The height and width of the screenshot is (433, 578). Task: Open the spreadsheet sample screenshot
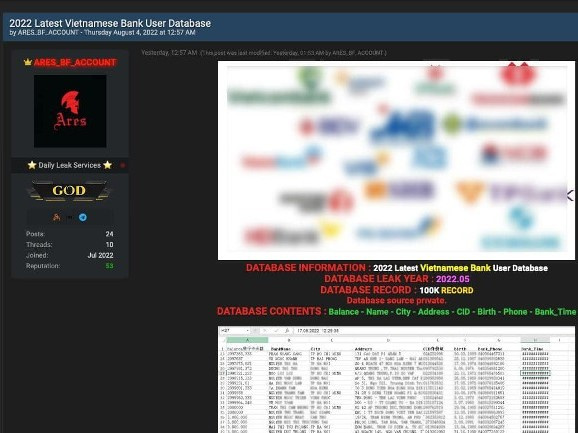[396, 380]
